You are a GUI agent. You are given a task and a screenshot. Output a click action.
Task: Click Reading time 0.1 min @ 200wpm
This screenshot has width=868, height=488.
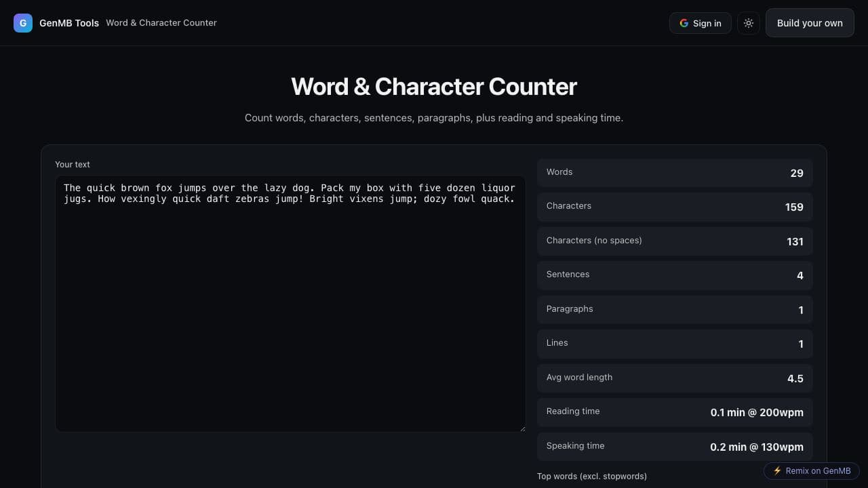757,413
